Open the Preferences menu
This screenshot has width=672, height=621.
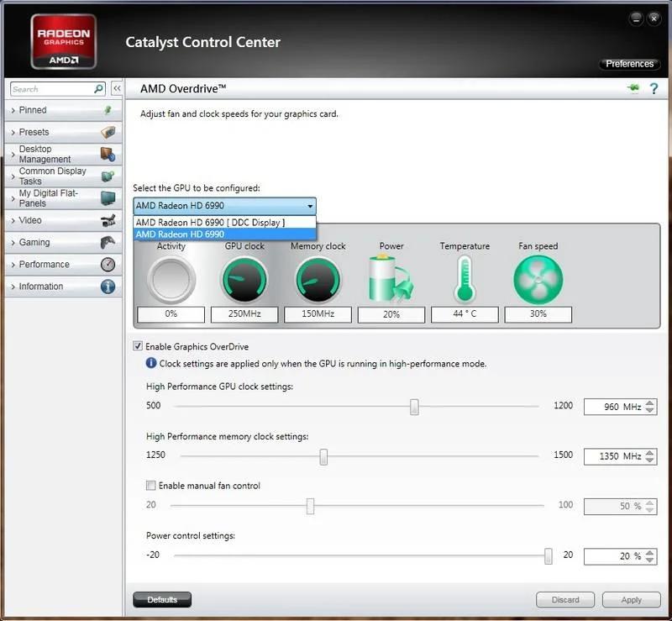(629, 64)
